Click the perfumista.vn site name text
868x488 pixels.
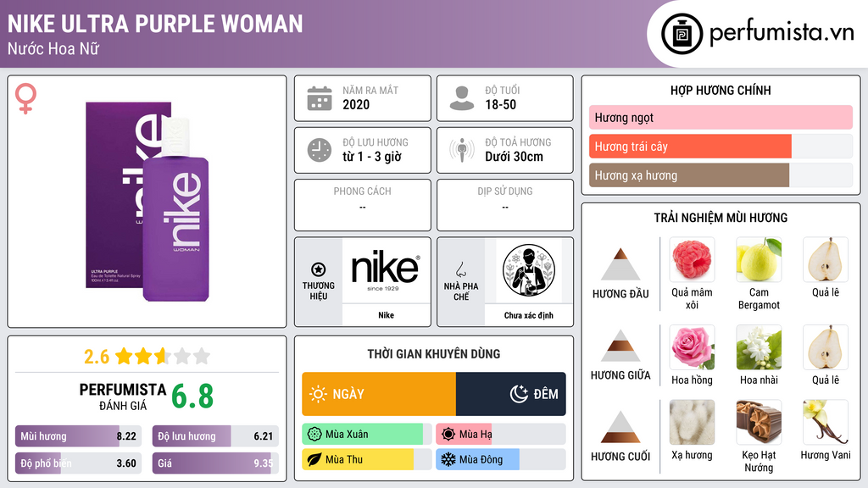point(782,33)
